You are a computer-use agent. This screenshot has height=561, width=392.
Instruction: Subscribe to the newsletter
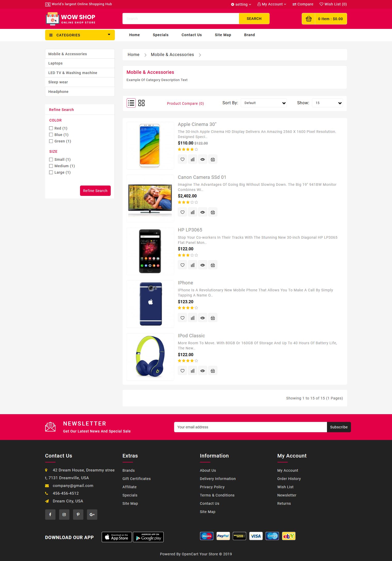(339, 427)
